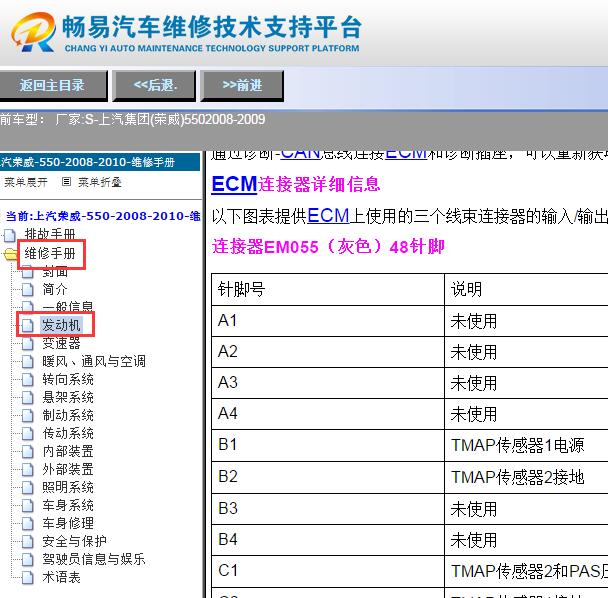Image resolution: width=608 pixels, height=598 pixels.
Task: Open the 转向系统 section
Action: [x=68, y=379]
